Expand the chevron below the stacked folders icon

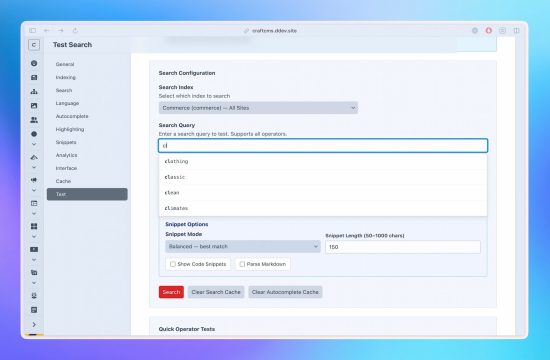pyautogui.click(x=34, y=283)
